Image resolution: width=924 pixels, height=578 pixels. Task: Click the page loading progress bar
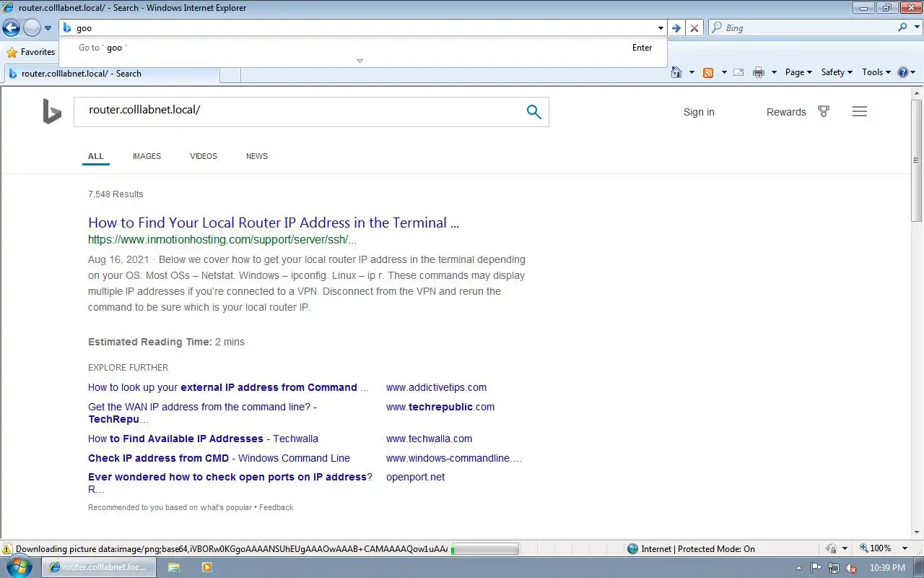coord(484,549)
